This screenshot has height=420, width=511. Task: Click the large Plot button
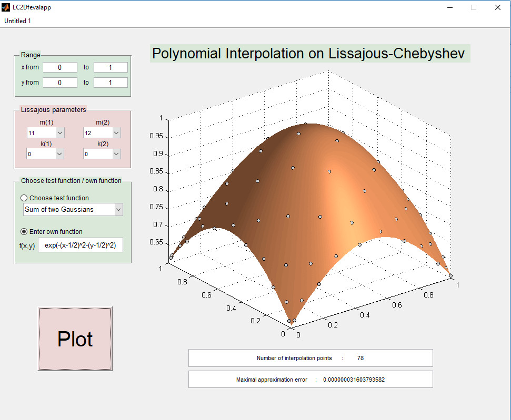point(75,339)
